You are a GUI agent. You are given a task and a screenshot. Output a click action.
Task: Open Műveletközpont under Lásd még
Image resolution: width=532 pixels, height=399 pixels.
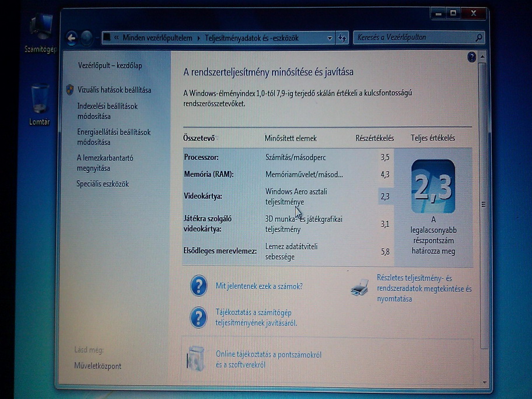pyautogui.click(x=97, y=366)
